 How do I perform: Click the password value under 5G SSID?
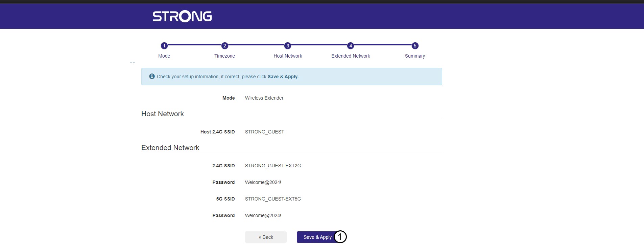[x=263, y=215]
